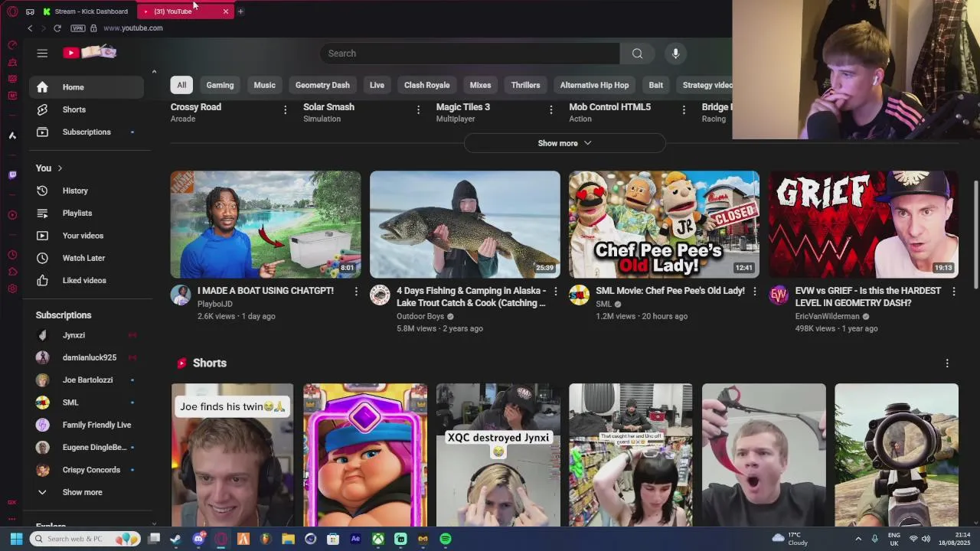980x551 pixels.
Task: Click the YouTube logo
Action: click(x=90, y=52)
